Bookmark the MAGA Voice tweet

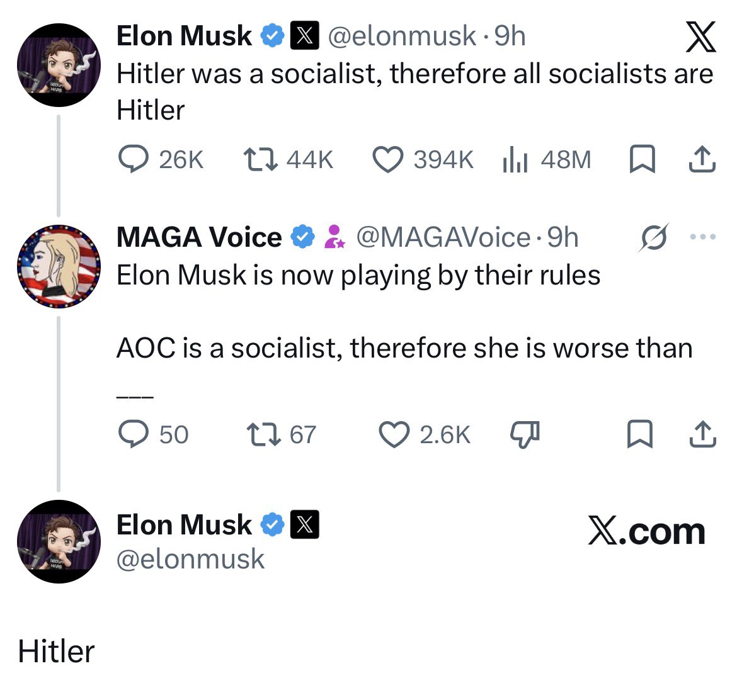pyautogui.click(x=640, y=434)
